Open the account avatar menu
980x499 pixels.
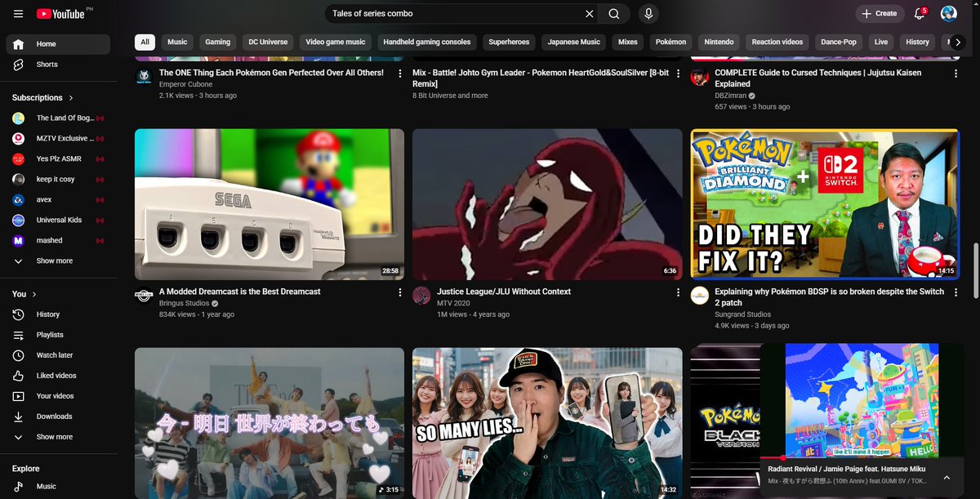(949, 14)
